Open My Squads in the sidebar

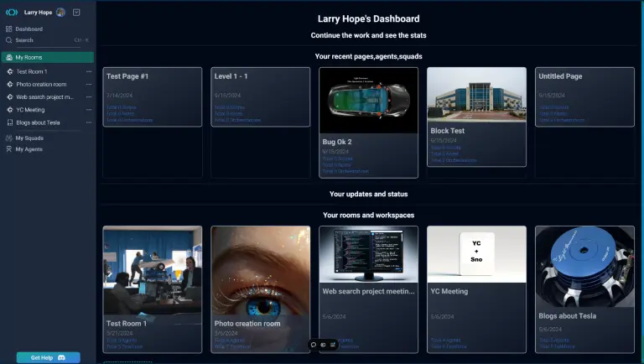click(29, 138)
